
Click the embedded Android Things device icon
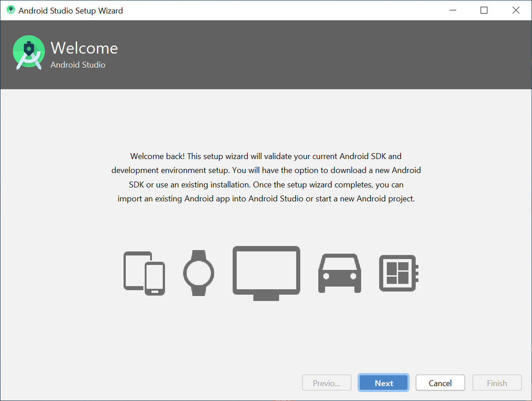pyautogui.click(x=398, y=273)
